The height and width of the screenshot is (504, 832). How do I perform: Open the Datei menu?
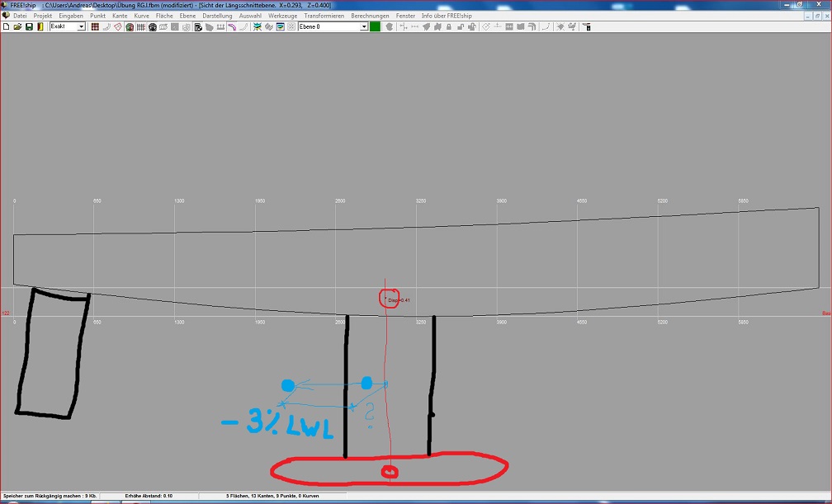point(20,16)
